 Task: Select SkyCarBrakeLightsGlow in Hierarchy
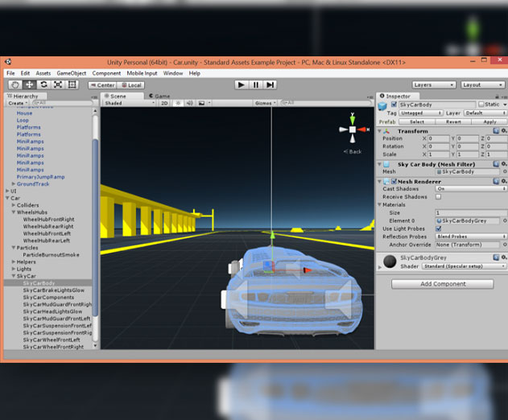[x=53, y=290]
